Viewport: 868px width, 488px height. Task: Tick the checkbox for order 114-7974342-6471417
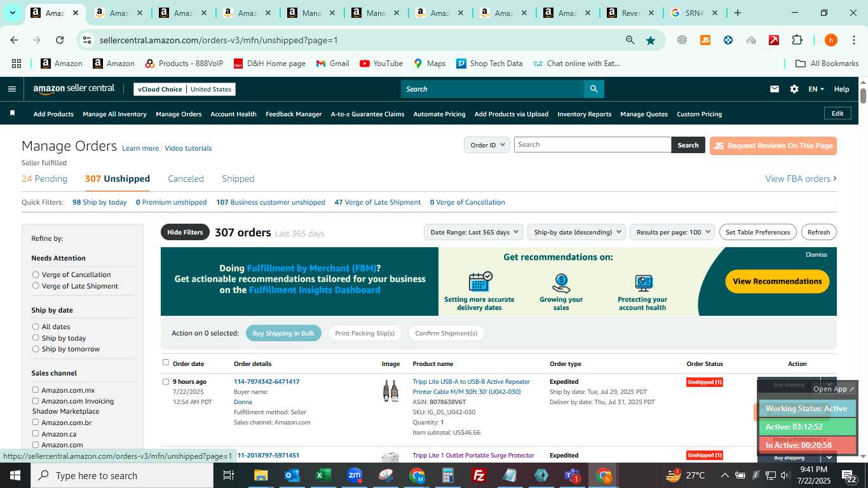166,382
